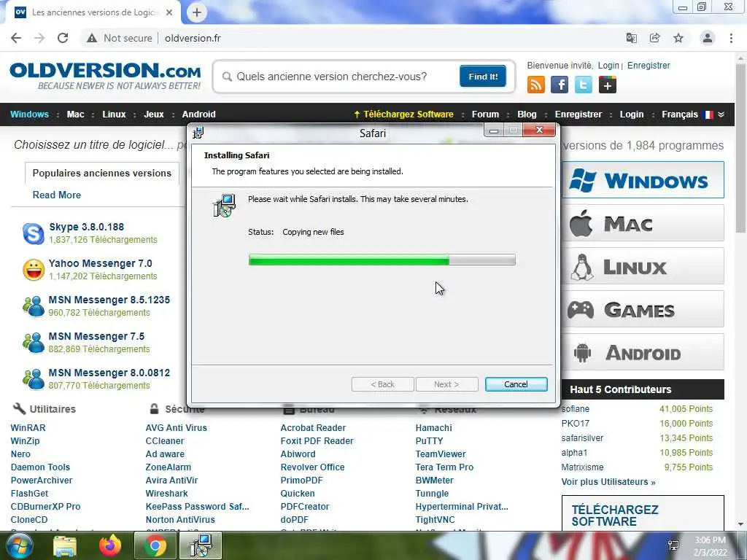Go back to the previous page
The image size is (747, 560).
[x=16, y=38]
